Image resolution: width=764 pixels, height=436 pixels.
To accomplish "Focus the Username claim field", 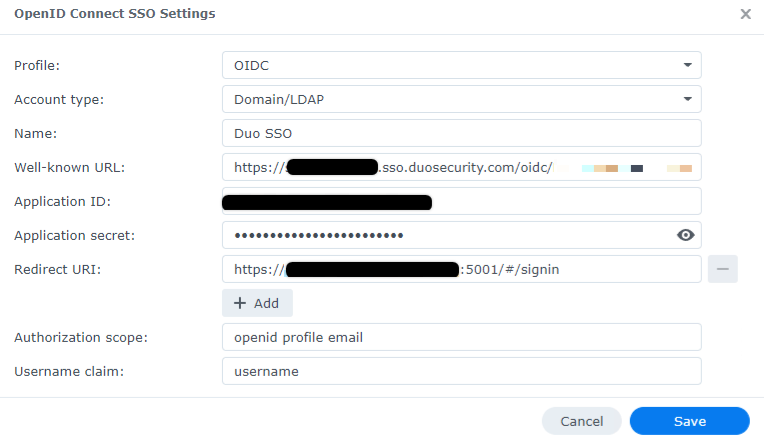I will [x=461, y=371].
